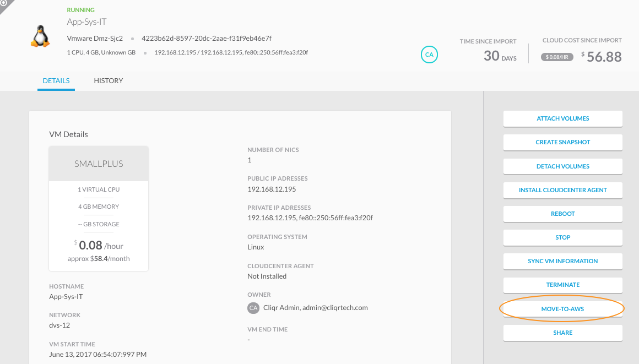Select the Details tab

[x=56, y=81]
